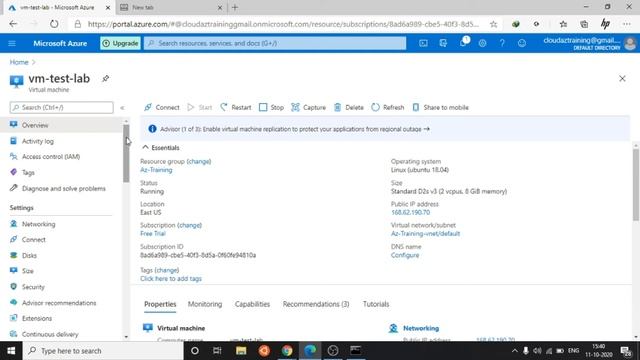Pin vm-test-lab to dashboard

(105, 78)
